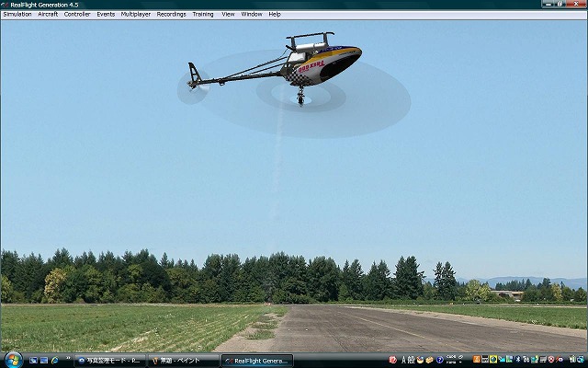Click the RealFlight title bar icon

pos(6,5)
